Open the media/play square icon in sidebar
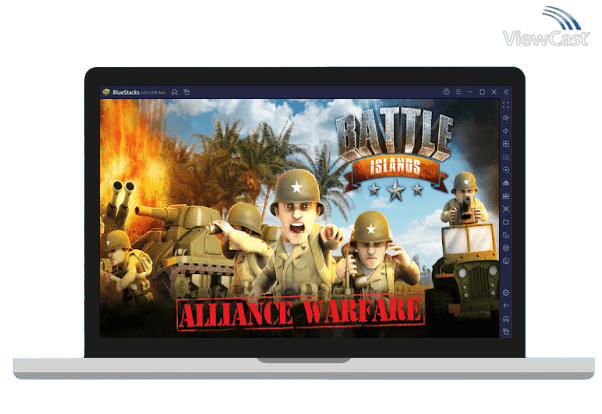 pyautogui.click(x=506, y=144)
